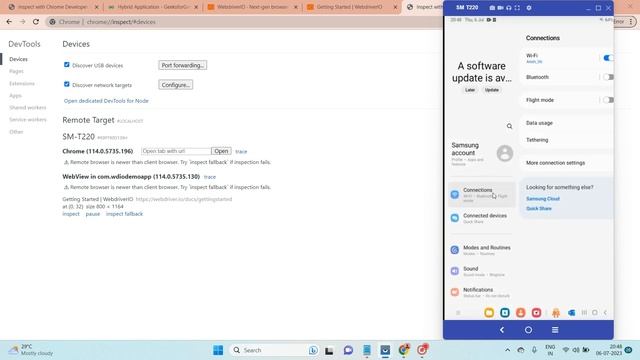
Task: Select Devices in DevTools sidebar
Action: click(18, 59)
